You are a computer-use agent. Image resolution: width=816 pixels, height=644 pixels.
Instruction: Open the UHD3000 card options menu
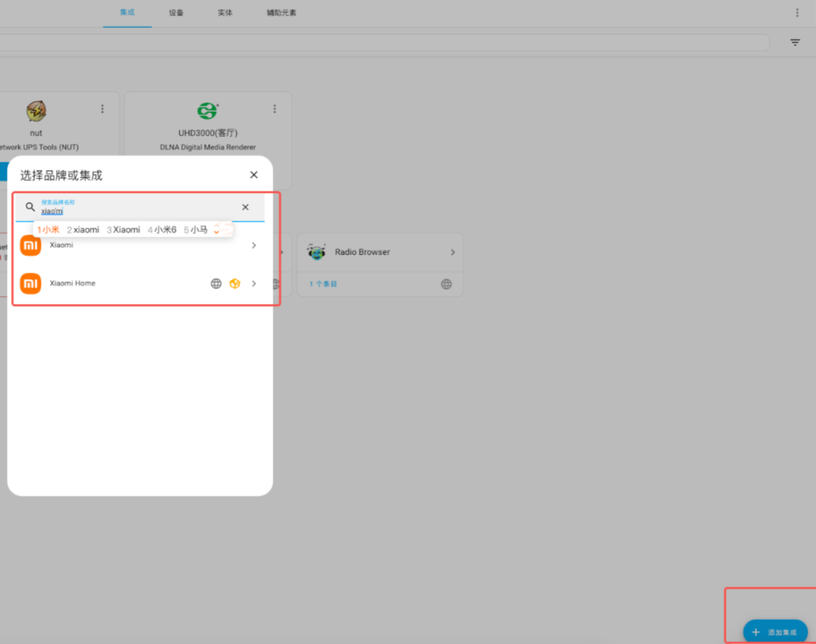tap(274, 109)
